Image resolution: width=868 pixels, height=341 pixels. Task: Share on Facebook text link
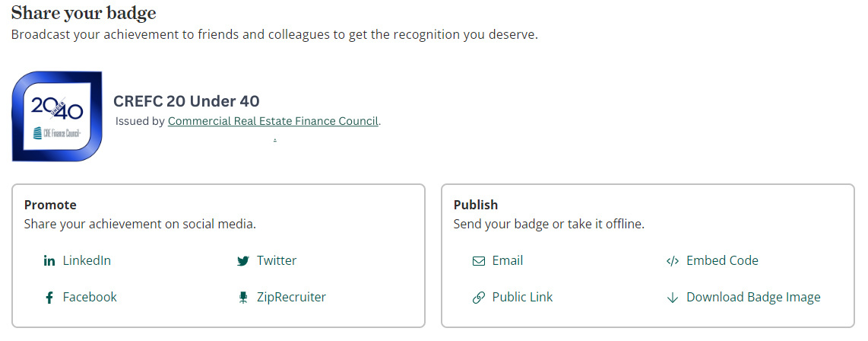(90, 297)
